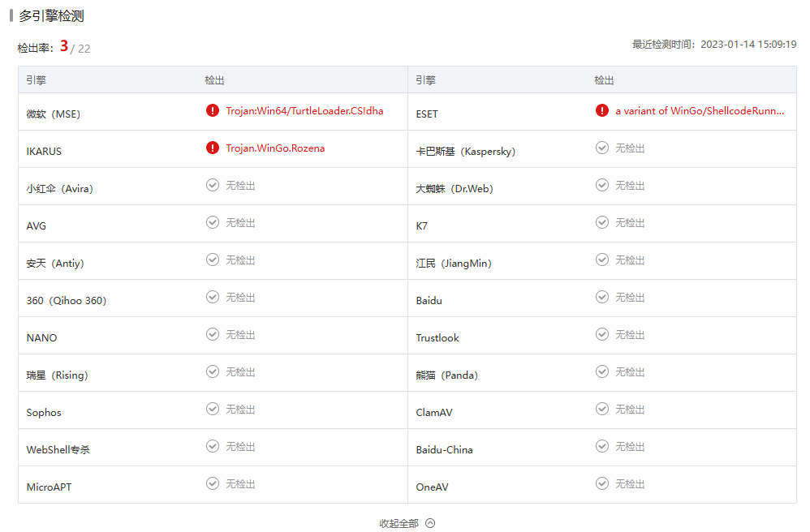This screenshot has width=810, height=532.
Task: Click the red alert icon in the IKARUS row
Action: click(x=213, y=148)
